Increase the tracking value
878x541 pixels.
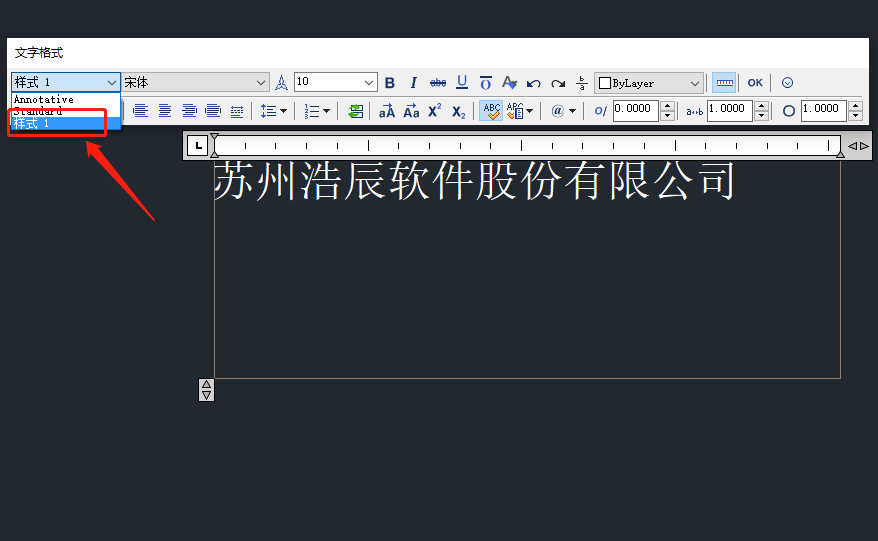click(762, 106)
